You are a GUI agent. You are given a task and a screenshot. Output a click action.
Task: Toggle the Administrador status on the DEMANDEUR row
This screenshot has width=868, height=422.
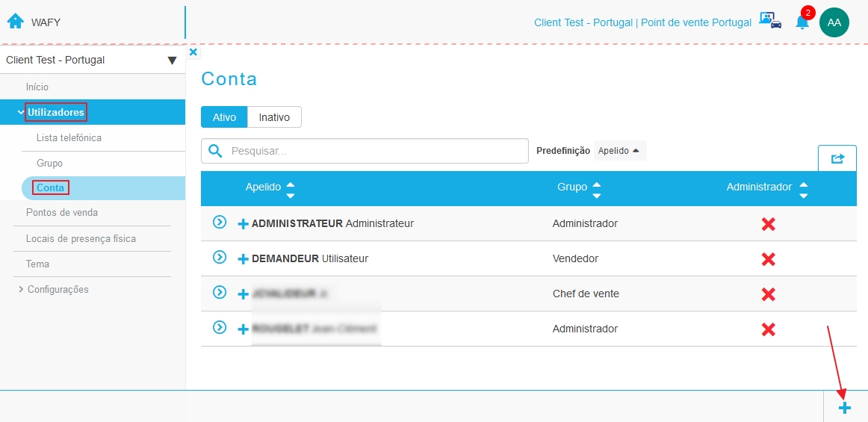[768, 259]
